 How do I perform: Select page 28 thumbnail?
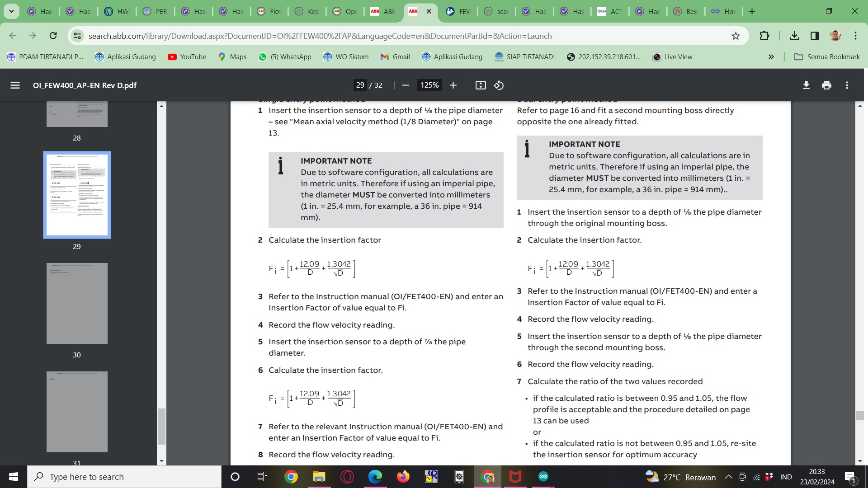77,114
